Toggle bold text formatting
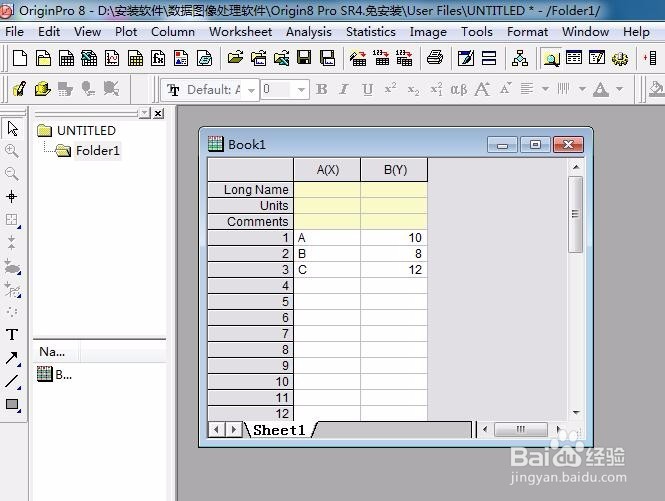This screenshot has height=501, width=665. pyautogui.click(x=321, y=89)
